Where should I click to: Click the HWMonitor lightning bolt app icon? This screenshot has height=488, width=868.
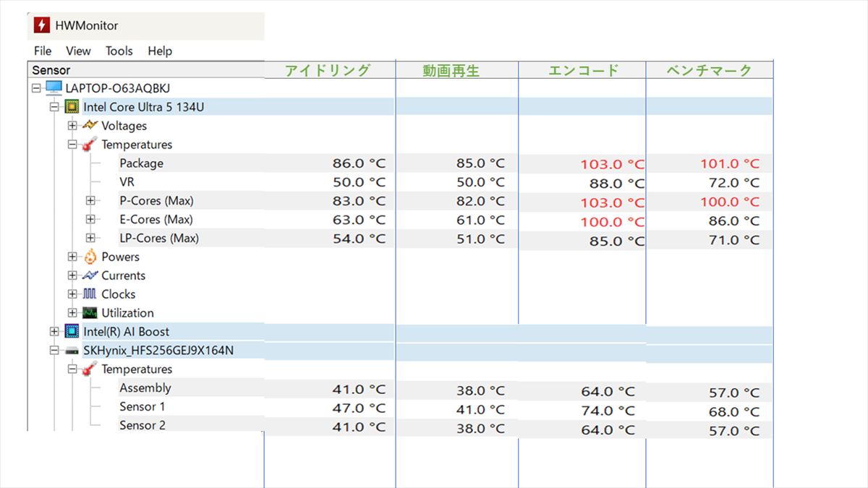pyautogui.click(x=42, y=25)
